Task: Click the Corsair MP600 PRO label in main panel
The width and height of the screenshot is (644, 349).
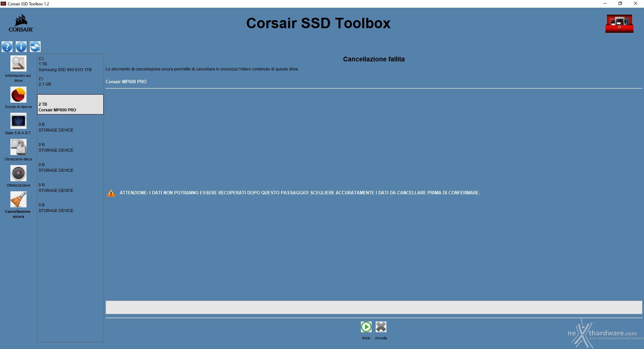Action: tap(126, 82)
